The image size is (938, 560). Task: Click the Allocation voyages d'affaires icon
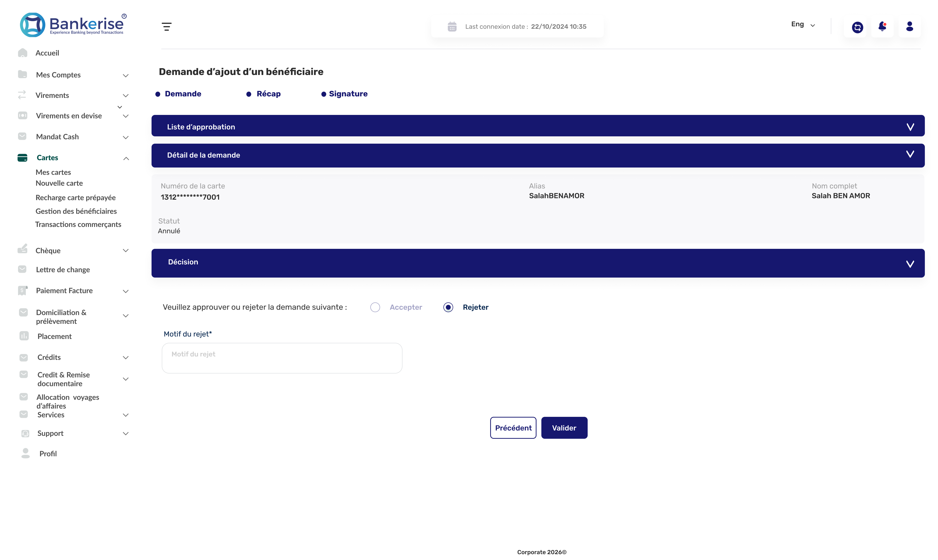tap(23, 397)
